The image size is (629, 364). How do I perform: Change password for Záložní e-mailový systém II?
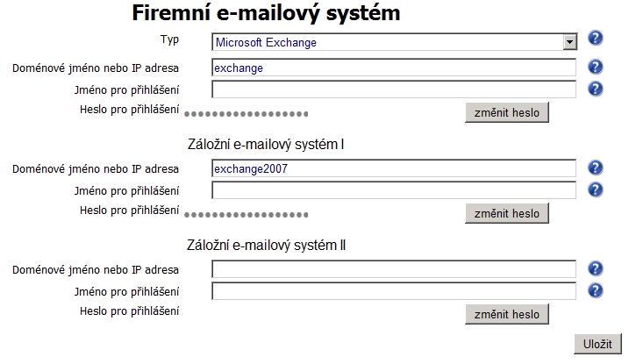point(507,315)
